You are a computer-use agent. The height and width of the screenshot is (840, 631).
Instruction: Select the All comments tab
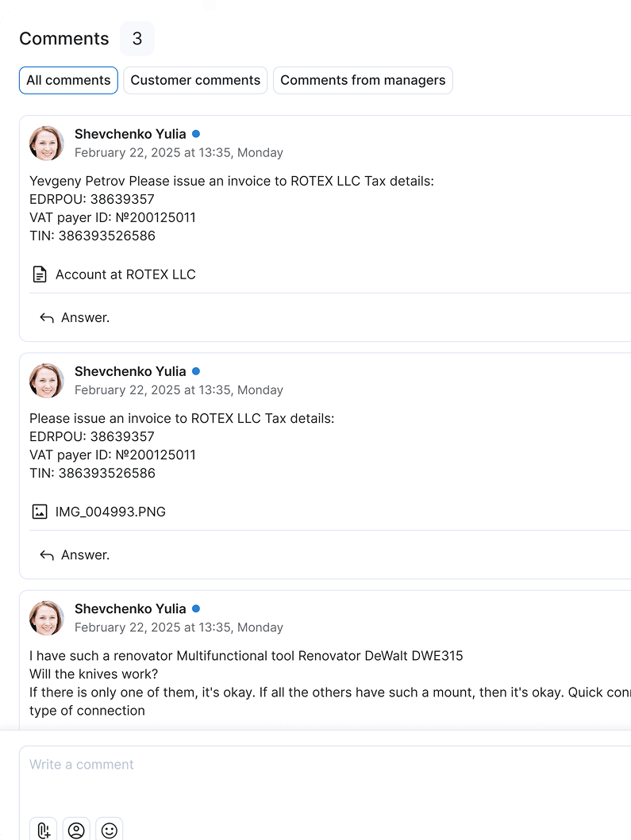pos(68,80)
